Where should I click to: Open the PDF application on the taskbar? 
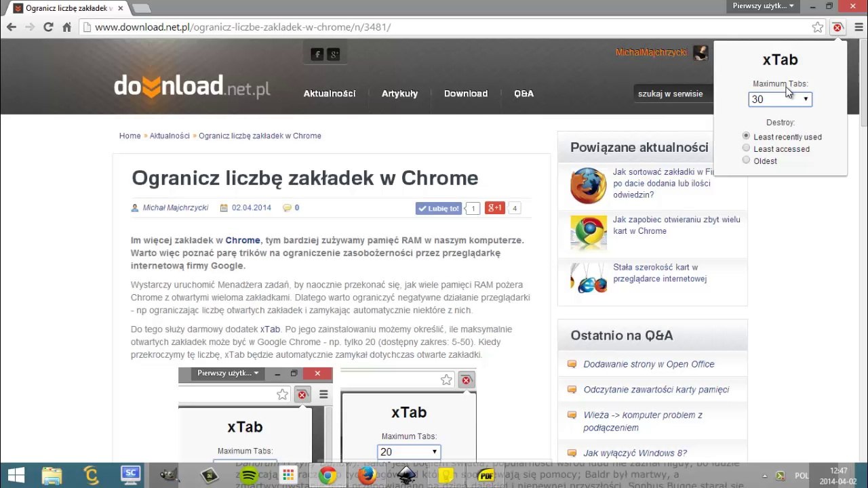[486, 475]
